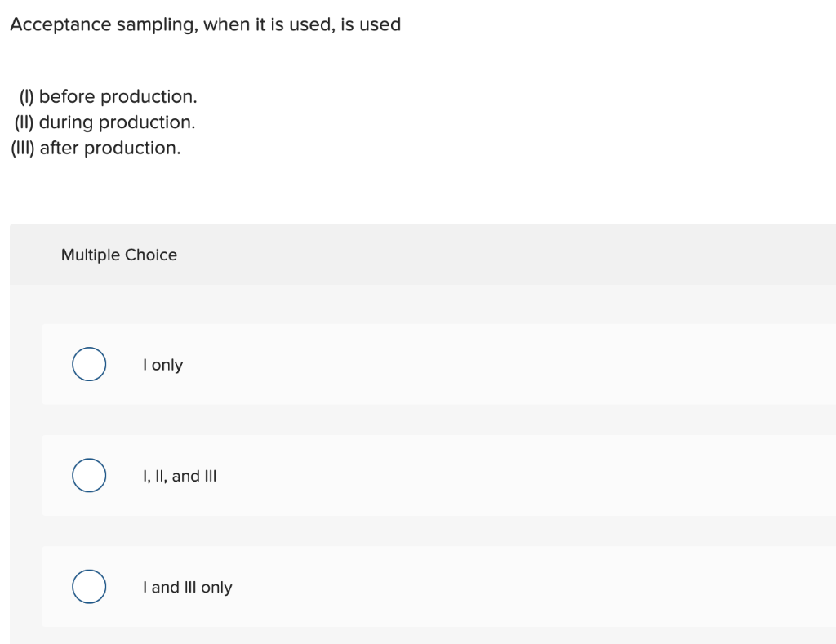Select the radio button for 'I, II, and III'
836x644 pixels.
pyautogui.click(x=89, y=475)
